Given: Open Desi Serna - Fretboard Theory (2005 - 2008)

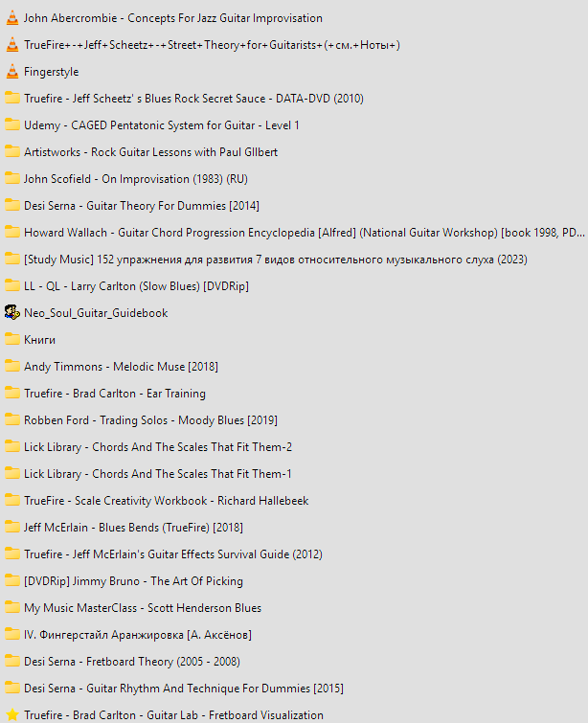Looking at the screenshot, I should point(132,661).
